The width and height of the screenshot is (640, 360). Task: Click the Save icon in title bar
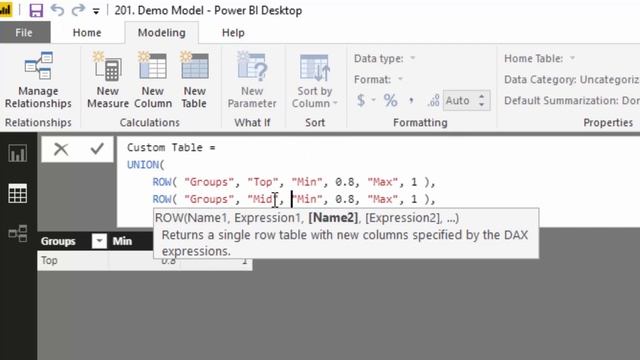[36, 10]
